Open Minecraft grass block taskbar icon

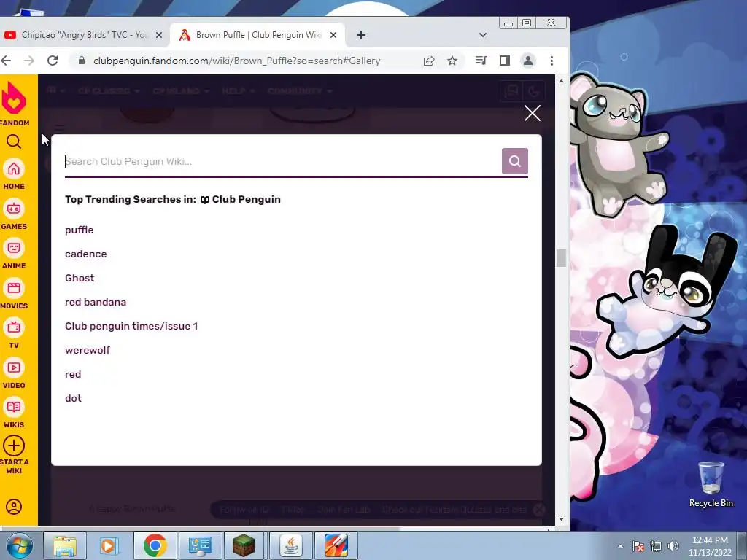(243, 545)
